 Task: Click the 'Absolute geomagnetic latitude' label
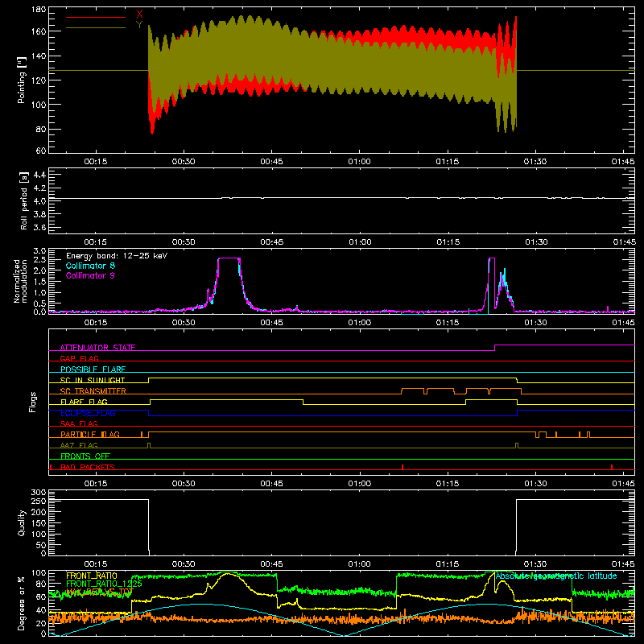[x=556, y=576]
